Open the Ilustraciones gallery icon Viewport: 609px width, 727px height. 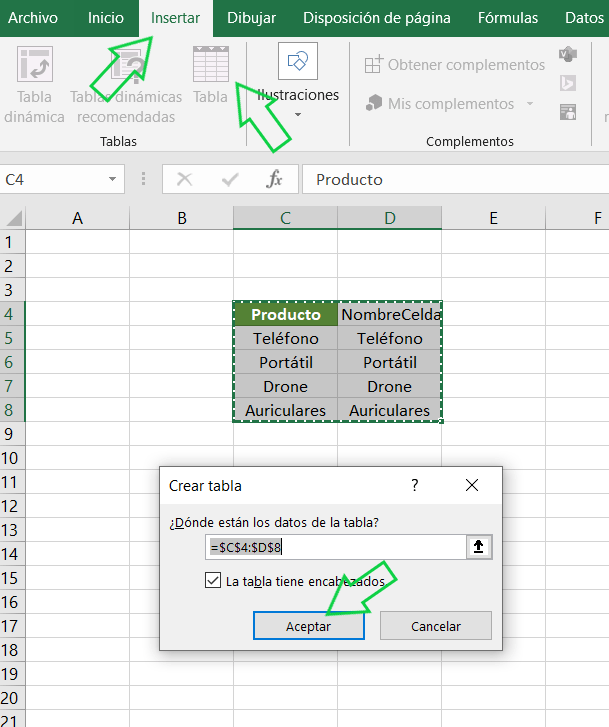coord(298,61)
